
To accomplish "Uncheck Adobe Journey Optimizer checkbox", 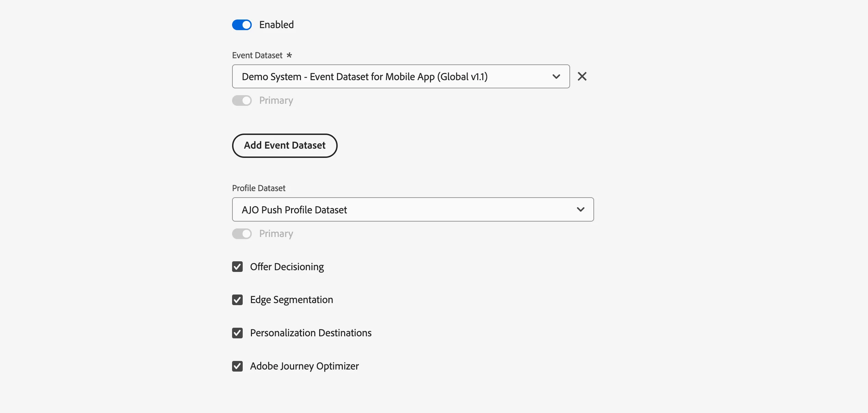I will (x=237, y=366).
